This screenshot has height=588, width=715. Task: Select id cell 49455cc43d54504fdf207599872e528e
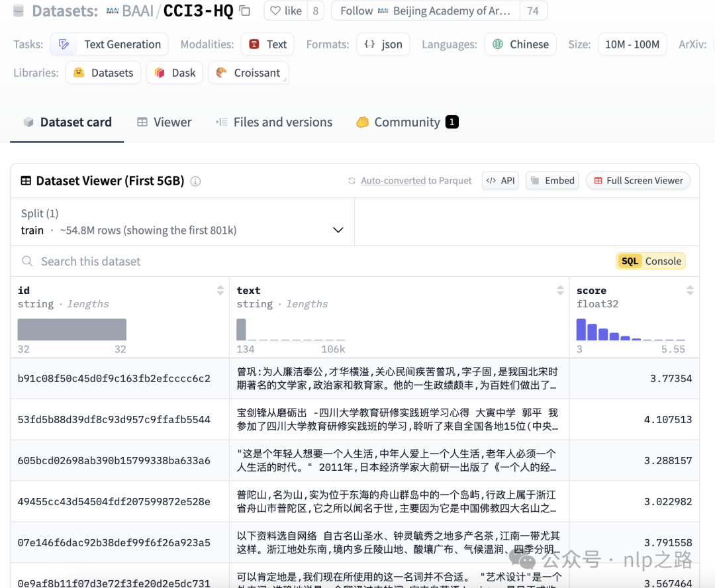(114, 502)
